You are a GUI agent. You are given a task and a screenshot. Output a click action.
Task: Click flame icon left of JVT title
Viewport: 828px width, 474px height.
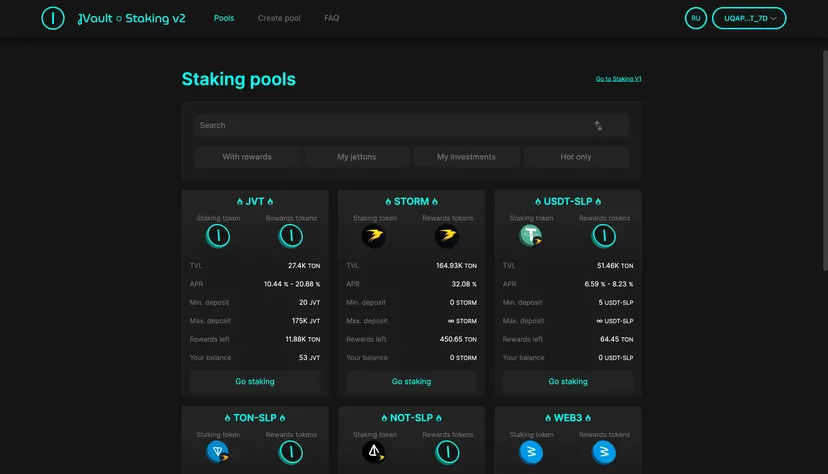coord(240,202)
